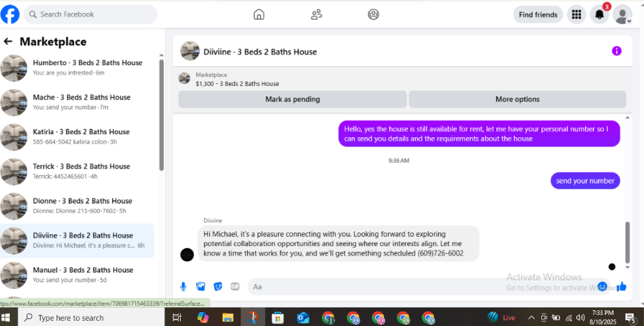This screenshot has height=326, width=644.
Task: Select the Katiria conversation in the list
Action: point(78,137)
